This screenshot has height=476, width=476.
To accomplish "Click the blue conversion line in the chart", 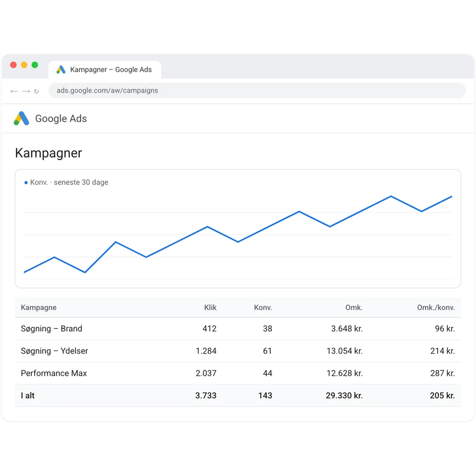I will (x=238, y=241).
